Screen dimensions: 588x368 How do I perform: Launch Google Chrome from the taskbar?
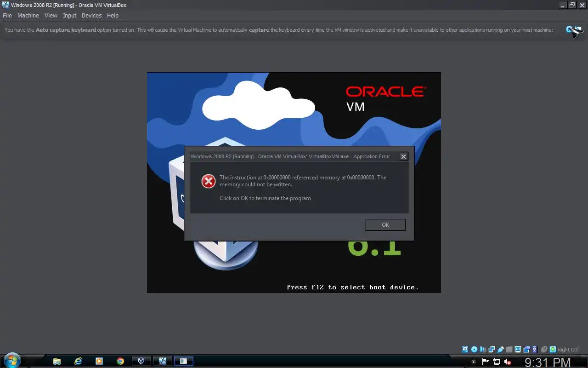pyautogui.click(x=120, y=361)
